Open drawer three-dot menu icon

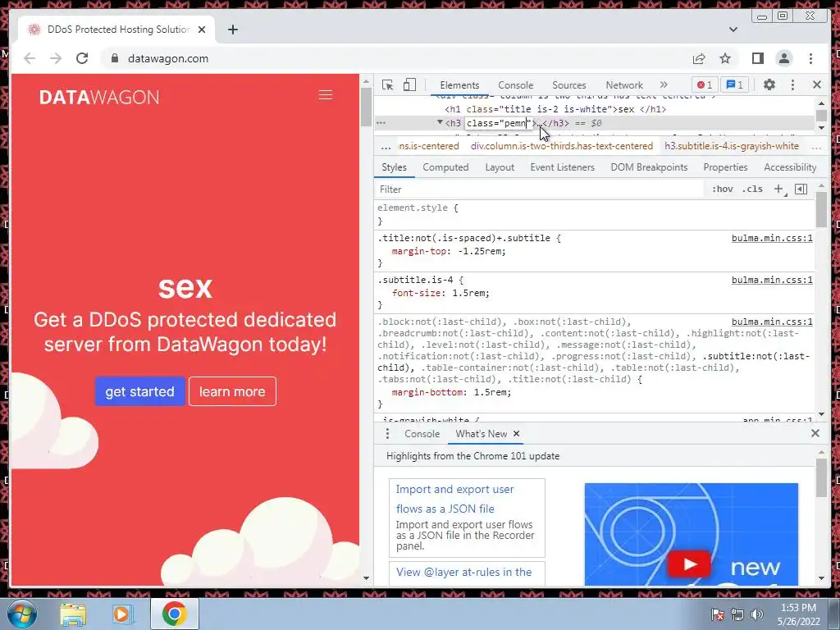click(x=387, y=433)
